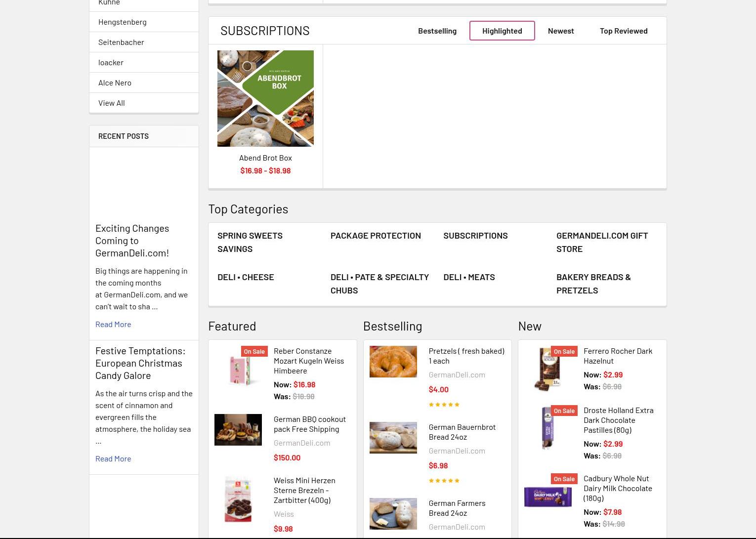Screen dimensions: 756x539
Task: Click Read More under Festive Temptations post
Action: (113, 458)
